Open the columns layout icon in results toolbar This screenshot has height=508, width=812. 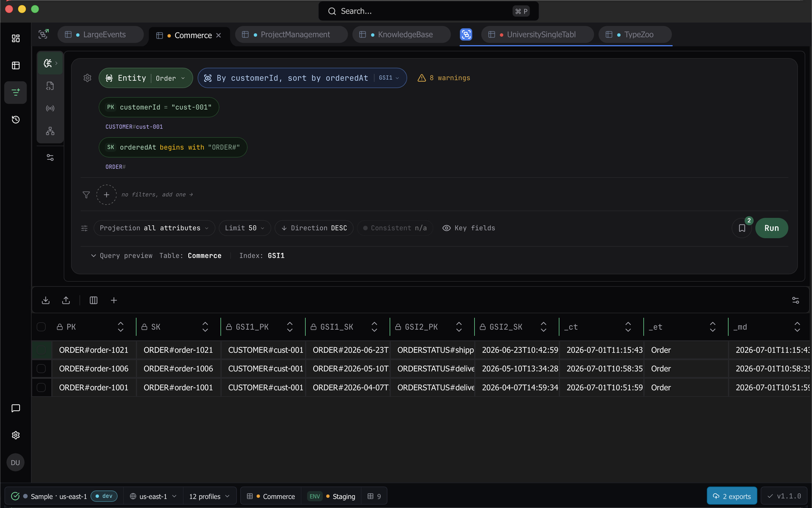[x=94, y=300]
